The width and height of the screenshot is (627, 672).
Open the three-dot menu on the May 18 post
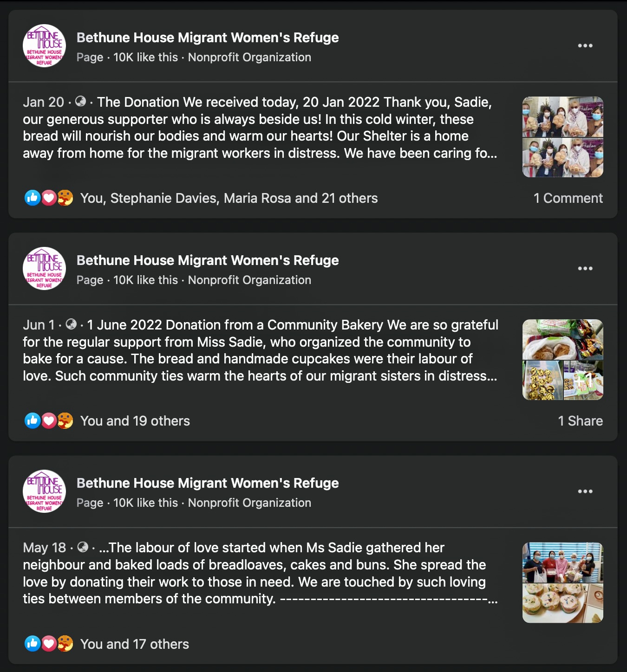coord(585,491)
